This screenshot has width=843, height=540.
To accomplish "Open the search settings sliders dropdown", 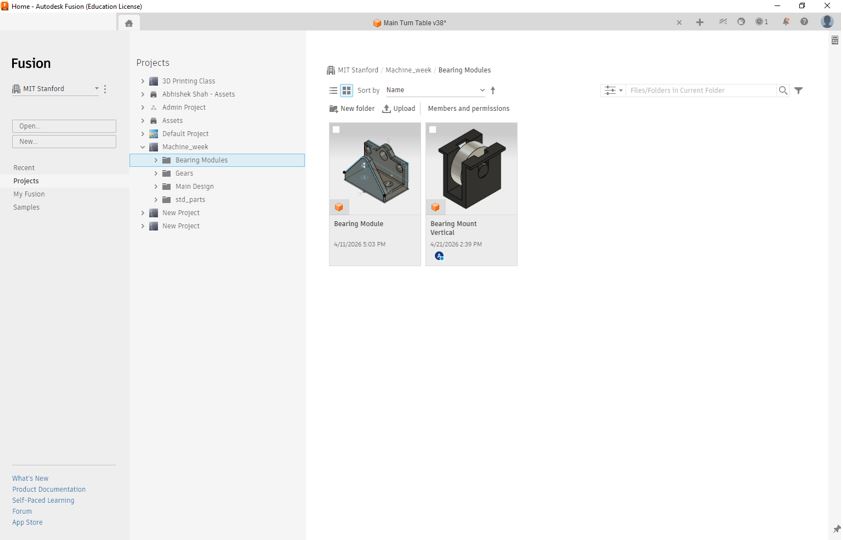I will pyautogui.click(x=613, y=90).
